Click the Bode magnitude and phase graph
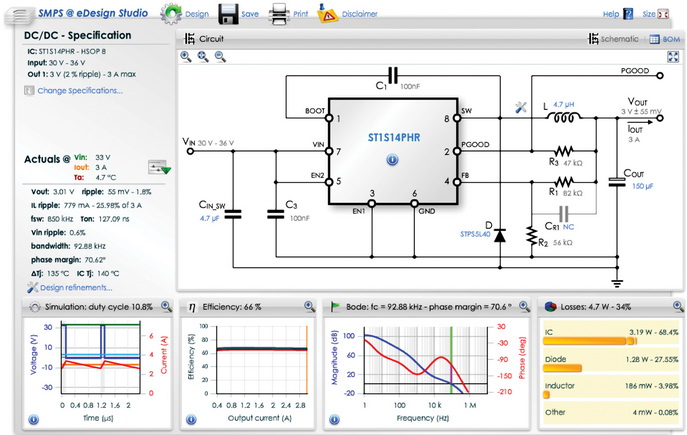Image resolution: width=687 pixels, height=435 pixels. pos(425,360)
